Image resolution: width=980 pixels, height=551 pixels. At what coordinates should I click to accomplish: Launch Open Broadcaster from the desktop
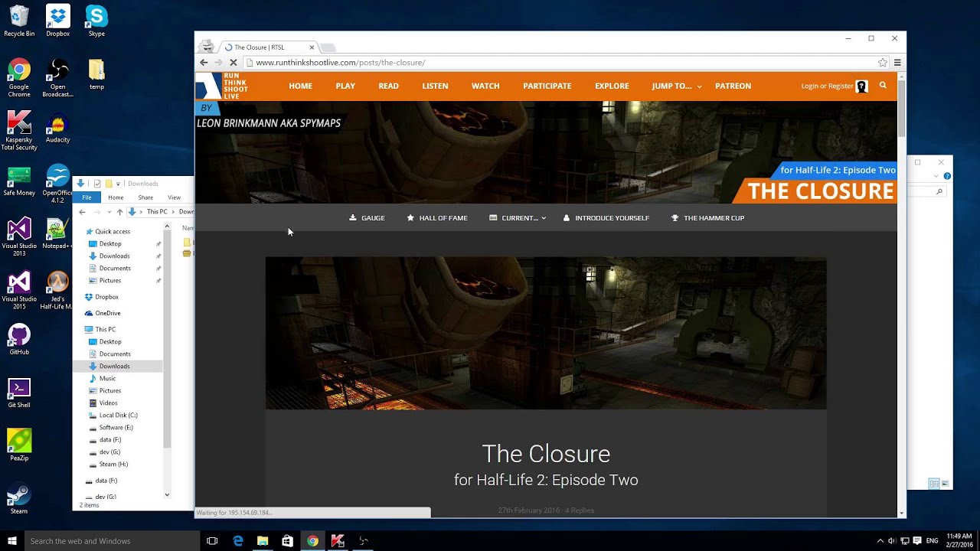pyautogui.click(x=57, y=77)
